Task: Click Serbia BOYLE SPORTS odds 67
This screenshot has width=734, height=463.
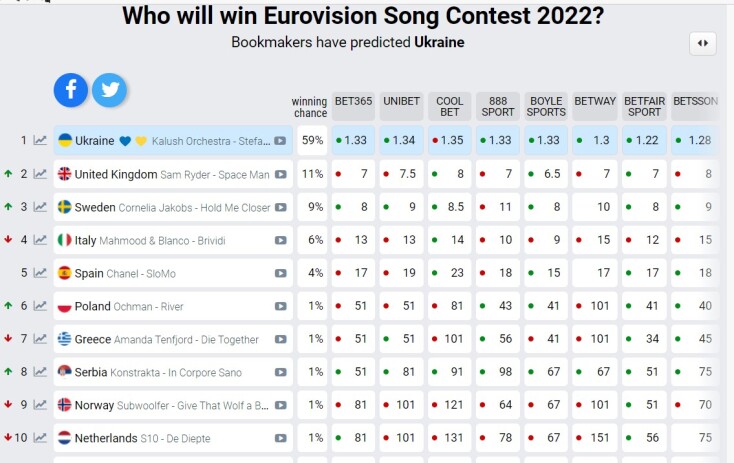Action: [546, 372]
